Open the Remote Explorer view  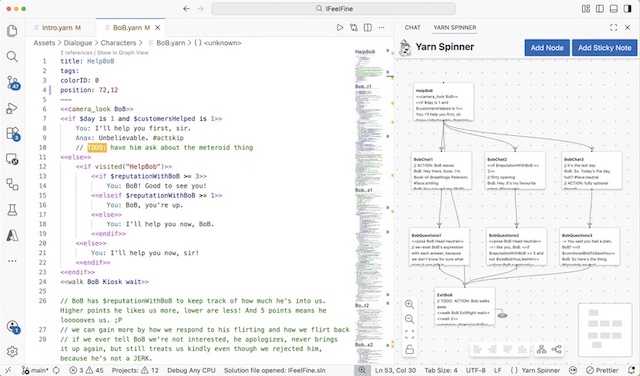tap(12, 159)
